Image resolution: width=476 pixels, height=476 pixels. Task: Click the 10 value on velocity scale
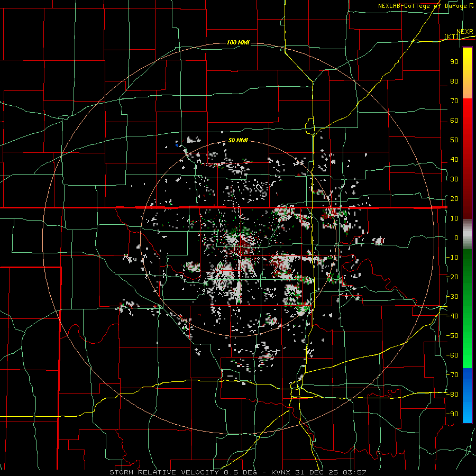[454, 218]
